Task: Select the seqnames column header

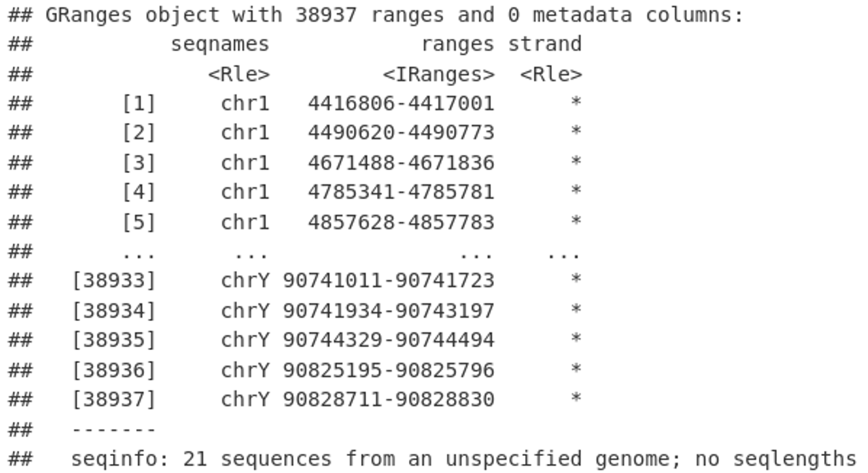Action: point(220,45)
